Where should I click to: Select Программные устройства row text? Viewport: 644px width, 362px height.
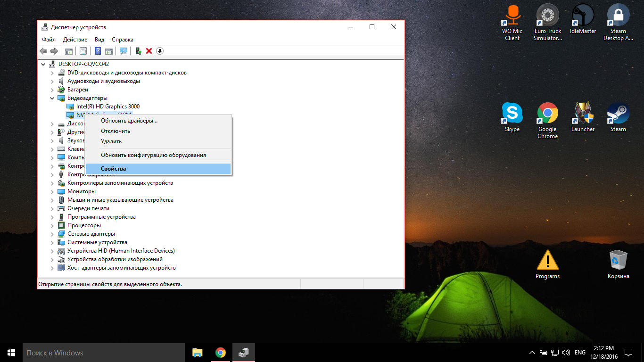pos(101,217)
